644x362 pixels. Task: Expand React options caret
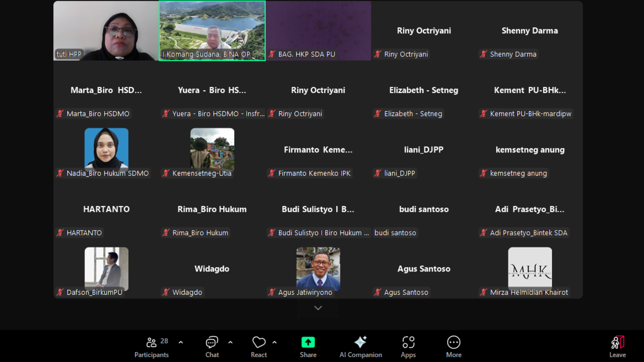275,342
